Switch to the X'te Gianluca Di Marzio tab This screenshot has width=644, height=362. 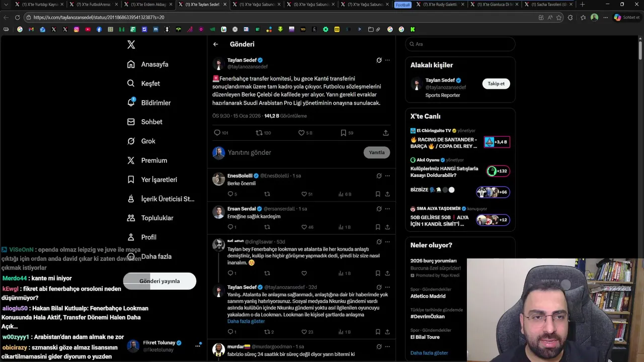(494, 5)
